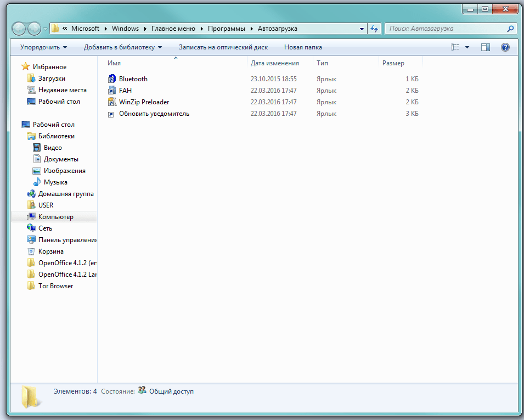This screenshot has width=524, height=420.
Task: Select the WinZip Preloader shortcut icon
Action: click(112, 102)
